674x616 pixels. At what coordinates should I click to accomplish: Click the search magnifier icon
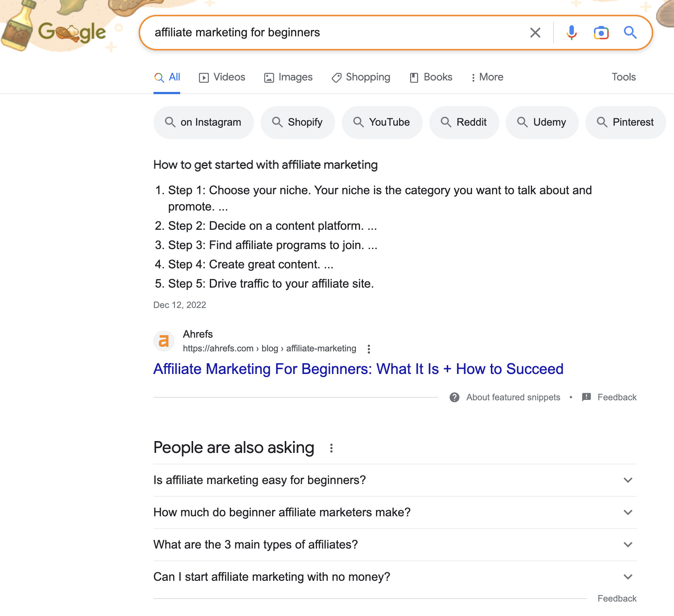pos(630,33)
